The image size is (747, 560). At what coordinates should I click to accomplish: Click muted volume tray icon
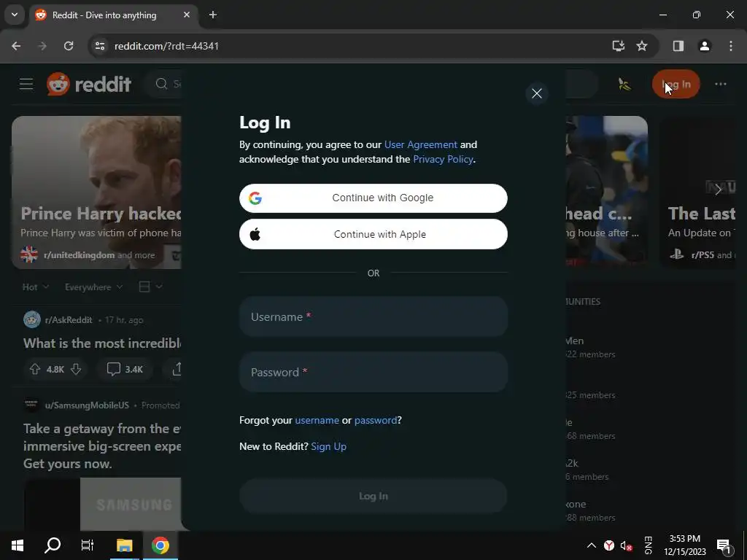626,545
